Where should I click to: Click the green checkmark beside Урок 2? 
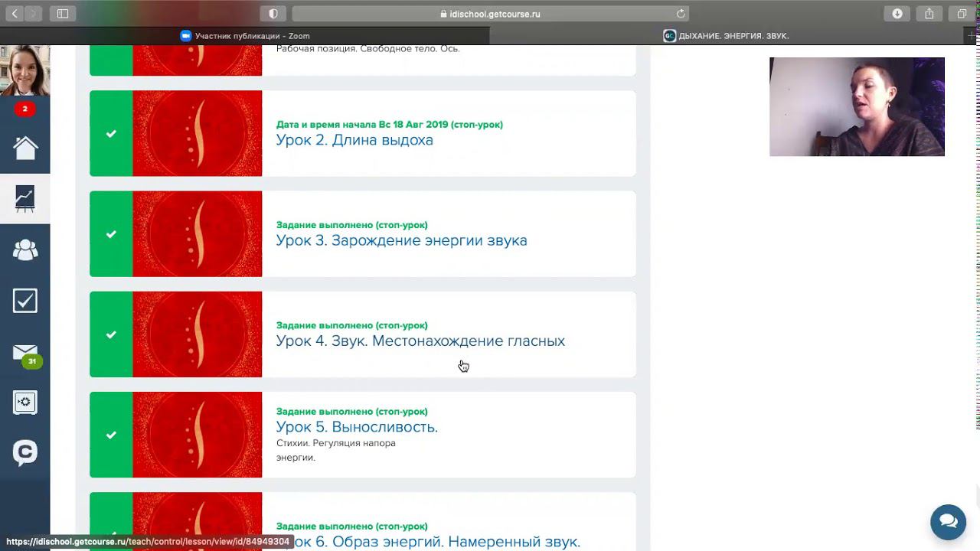[x=111, y=133]
